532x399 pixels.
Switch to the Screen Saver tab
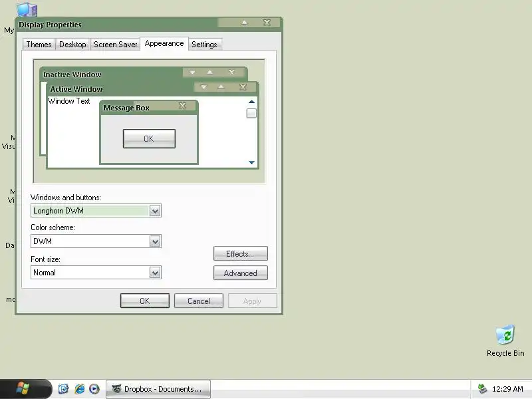point(115,45)
